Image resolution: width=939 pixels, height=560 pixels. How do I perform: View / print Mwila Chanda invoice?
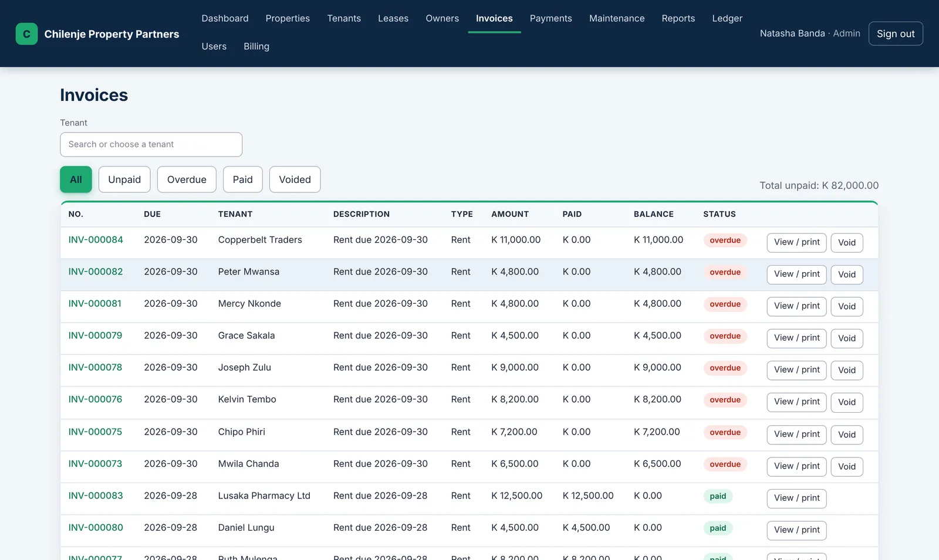(796, 466)
